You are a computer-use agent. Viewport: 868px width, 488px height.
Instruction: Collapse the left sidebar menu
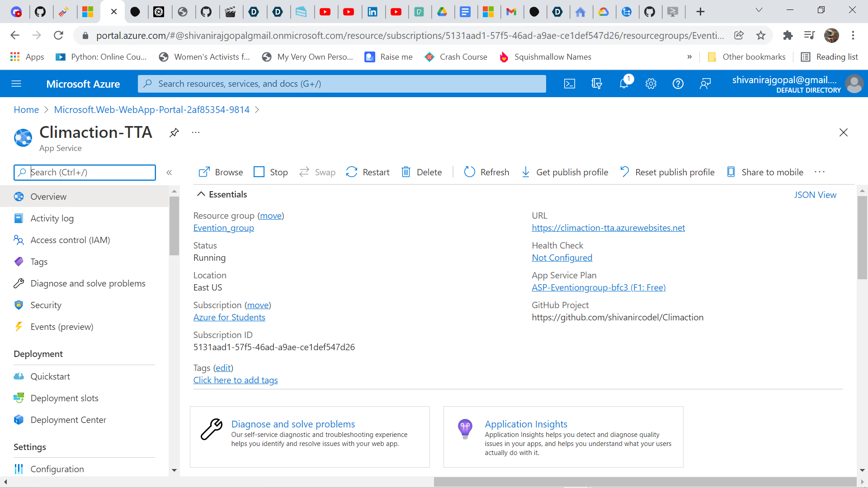click(x=169, y=173)
